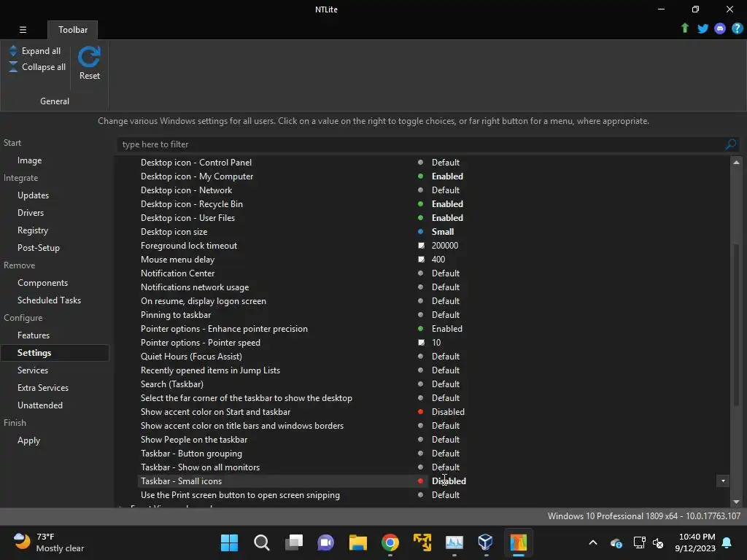Open the Unattended page
747x560 pixels.
(40, 405)
